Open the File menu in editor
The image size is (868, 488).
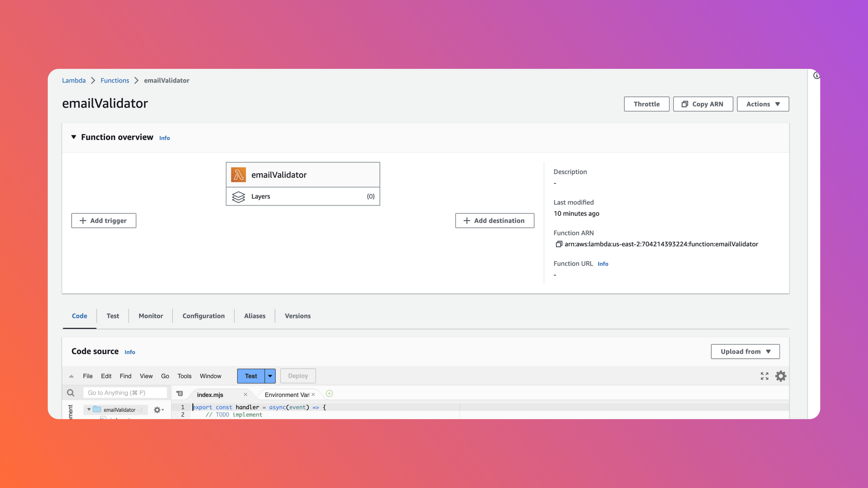click(88, 376)
